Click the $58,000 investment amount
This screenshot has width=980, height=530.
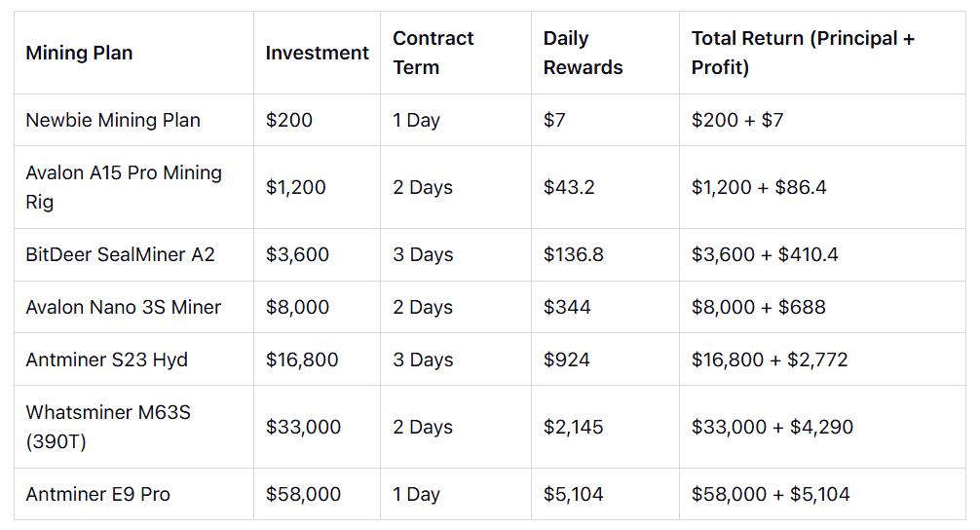tap(303, 494)
